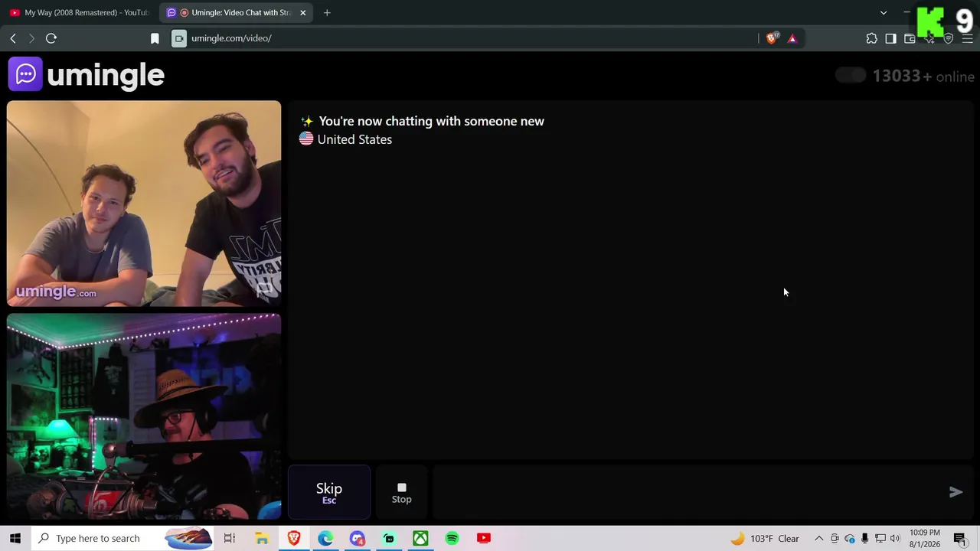Screen dimensions: 980x551
Task: Stop the current video chat
Action: pos(402,492)
